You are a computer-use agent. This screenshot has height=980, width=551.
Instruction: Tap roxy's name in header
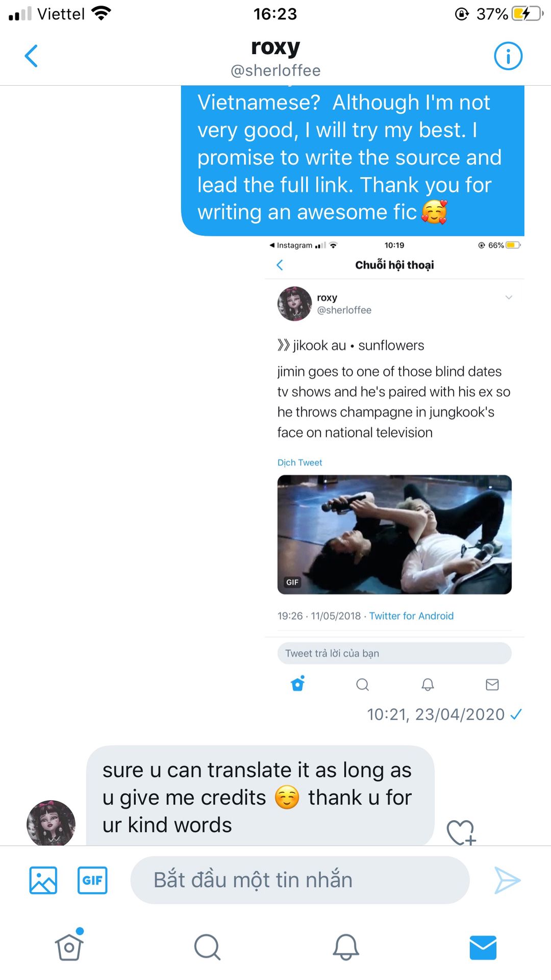(x=275, y=47)
